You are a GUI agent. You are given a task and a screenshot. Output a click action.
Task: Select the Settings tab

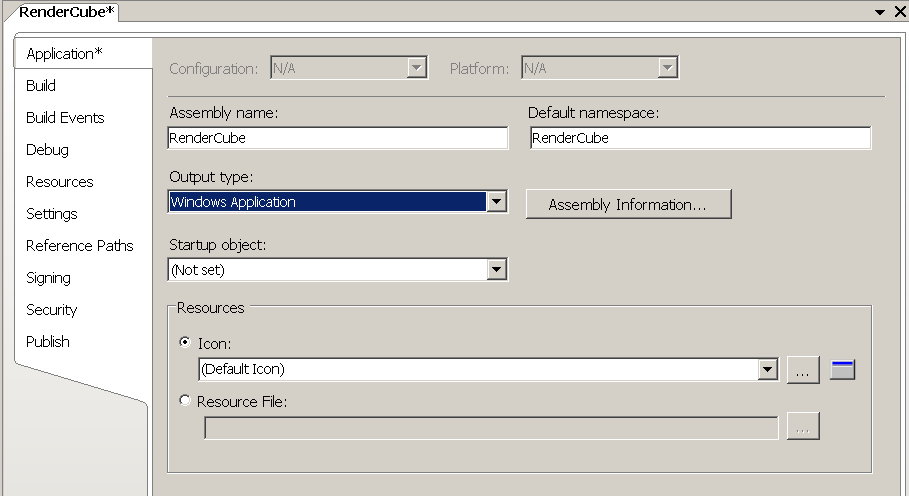tap(51, 214)
